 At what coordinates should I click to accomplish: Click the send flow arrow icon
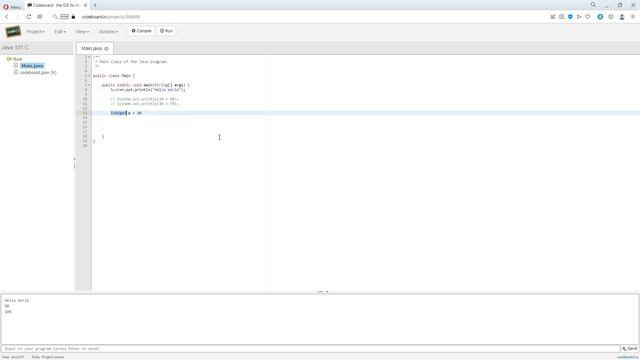[579, 17]
